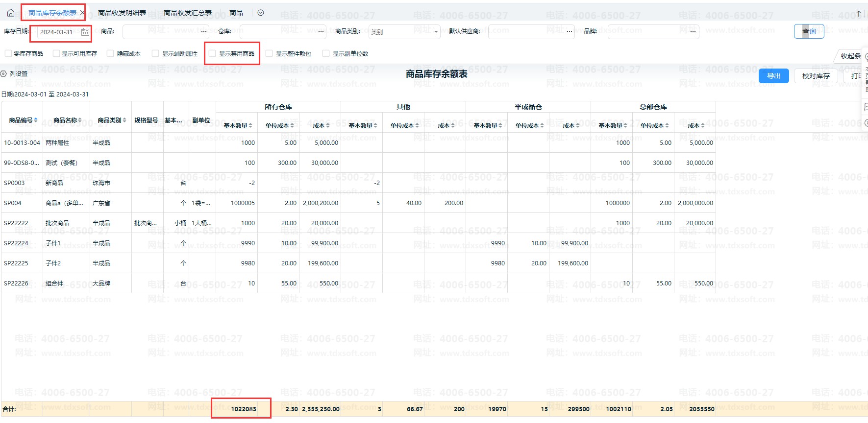Tick the 显示可用库存 checkbox
This screenshot has width=868, height=423.
(x=56, y=53)
